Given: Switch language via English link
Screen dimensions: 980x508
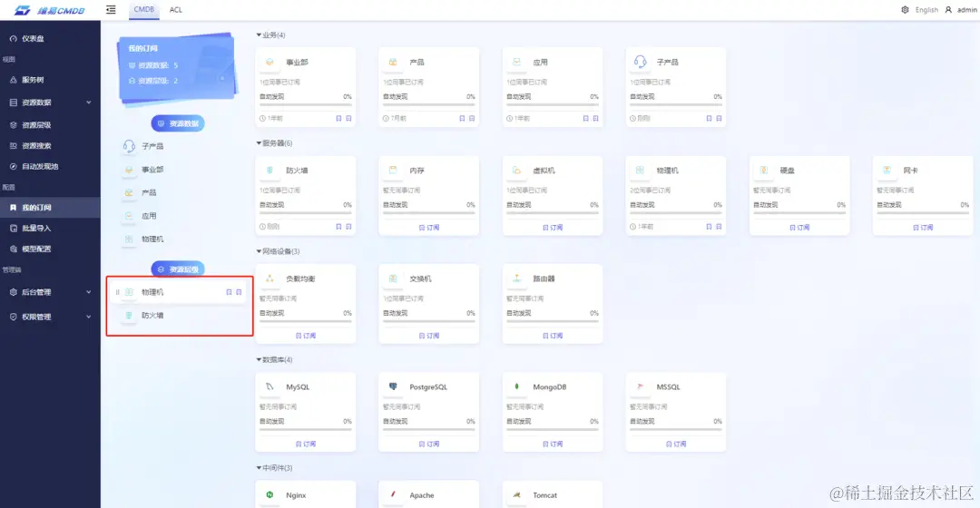Looking at the screenshot, I should click(926, 9).
